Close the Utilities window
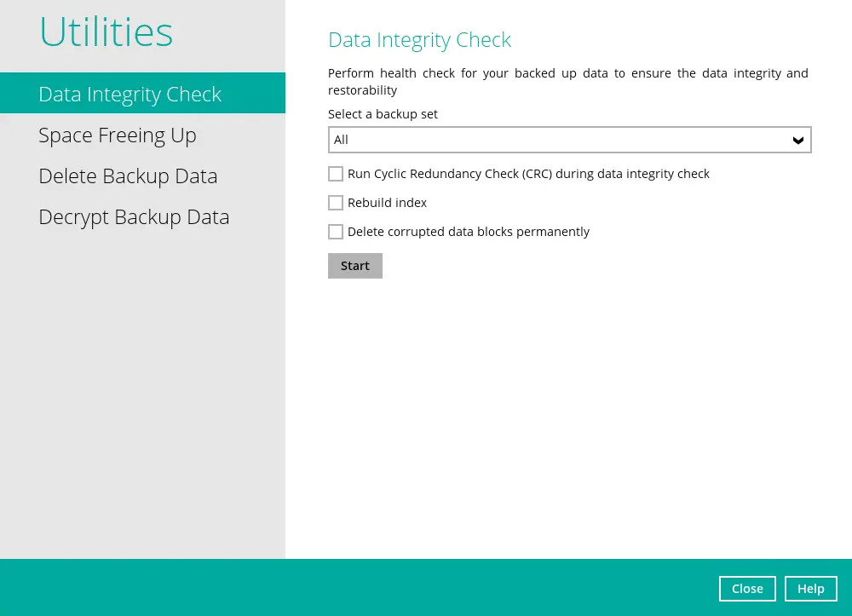 [x=747, y=589]
